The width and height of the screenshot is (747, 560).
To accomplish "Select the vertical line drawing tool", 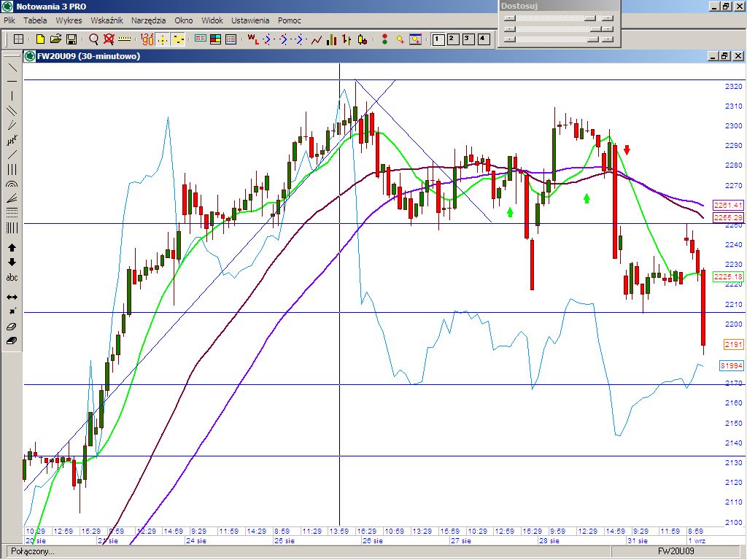I will point(12,96).
